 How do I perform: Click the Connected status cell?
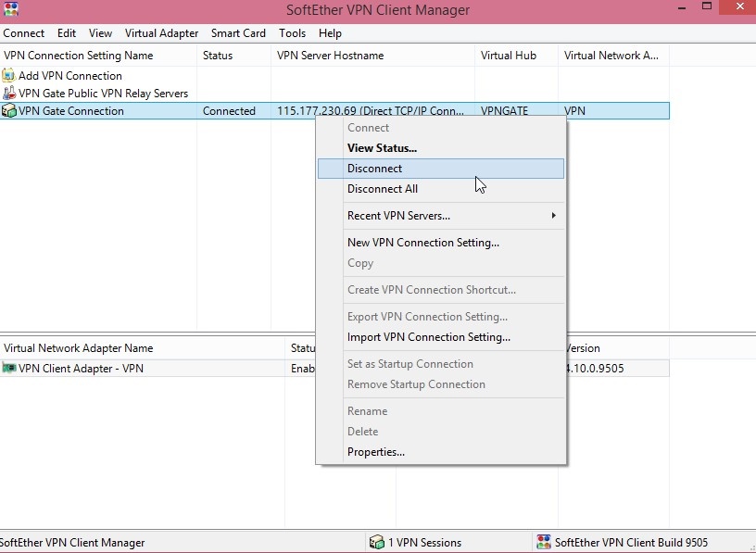(229, 111)
